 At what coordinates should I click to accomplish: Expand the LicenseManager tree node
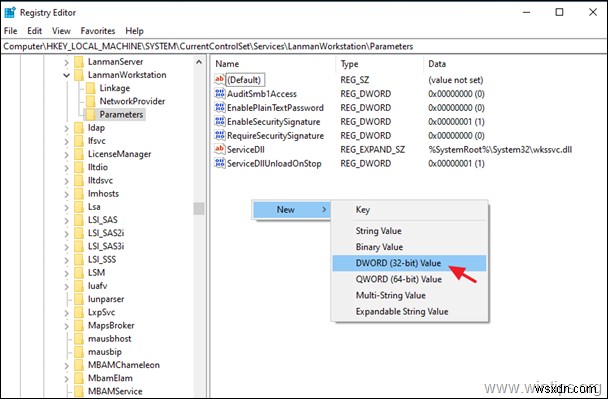[x=66, y=154]
